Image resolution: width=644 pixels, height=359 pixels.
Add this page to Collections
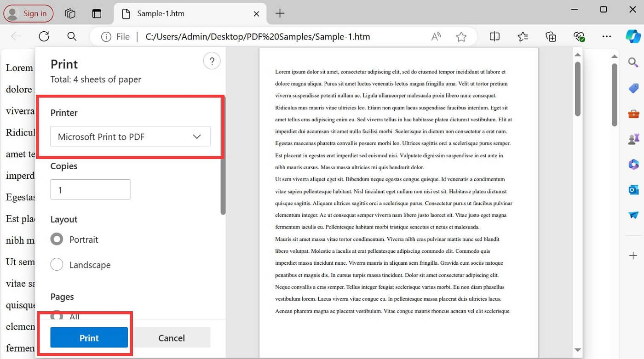point(551,36)
